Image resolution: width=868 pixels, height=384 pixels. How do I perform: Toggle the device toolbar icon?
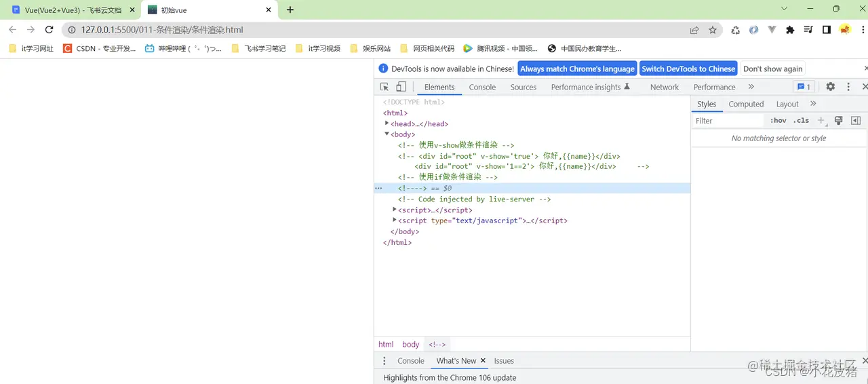pos(401,87)
